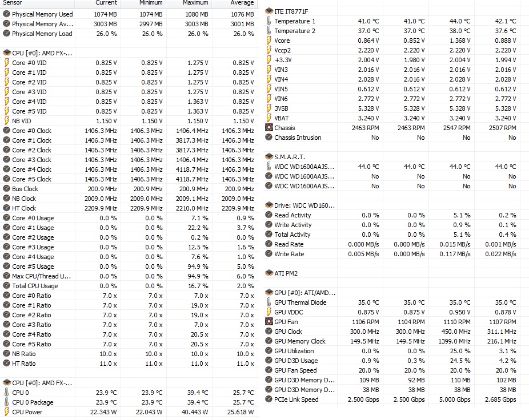Click the Chassis Intrusion icon
Image resolution: width=529 pixels, height=420 pixels.
(269, 138)
